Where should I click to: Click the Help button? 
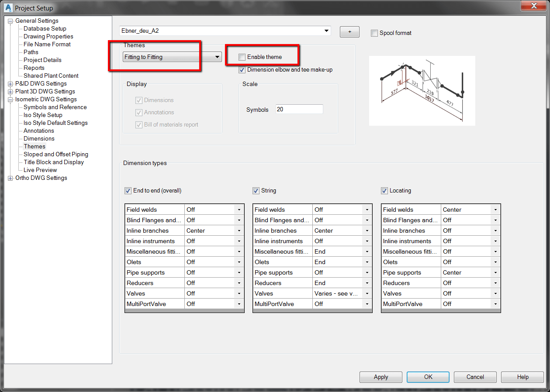[522, 377]
